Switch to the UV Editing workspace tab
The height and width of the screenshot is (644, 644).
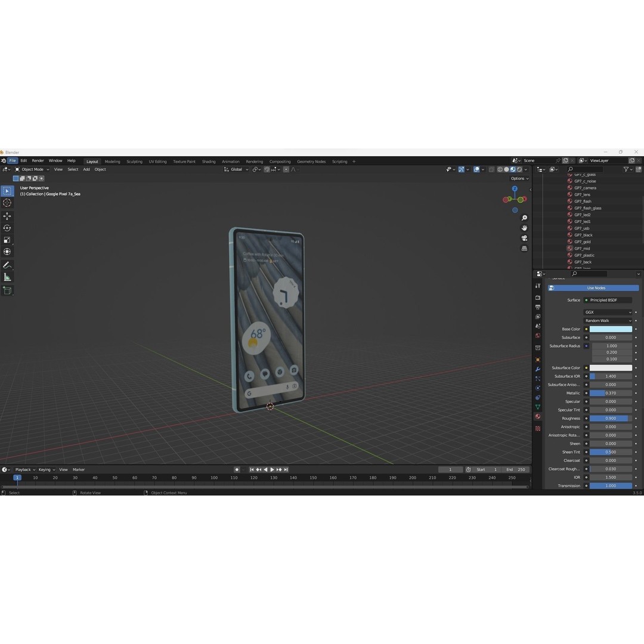157,162
